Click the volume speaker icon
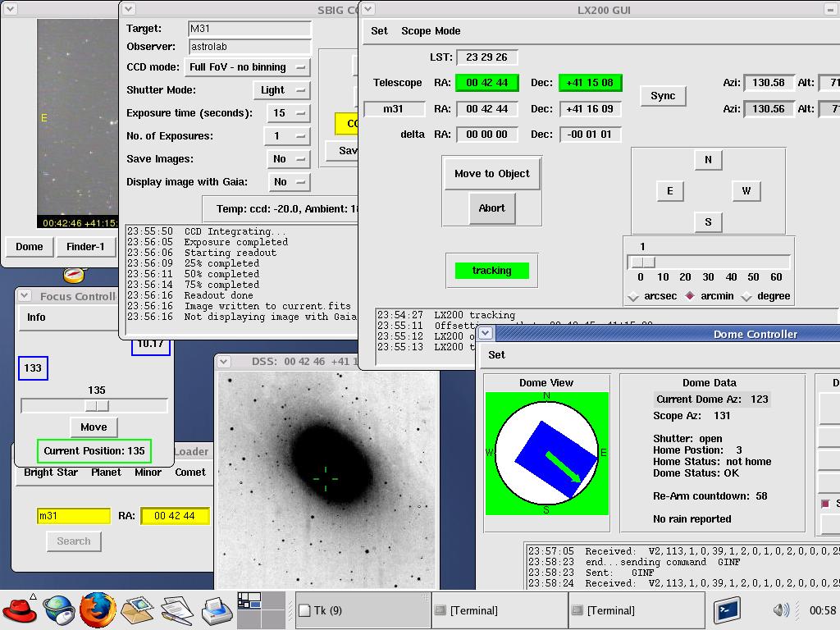Screen dimensions: 840x630 [781, 609]
